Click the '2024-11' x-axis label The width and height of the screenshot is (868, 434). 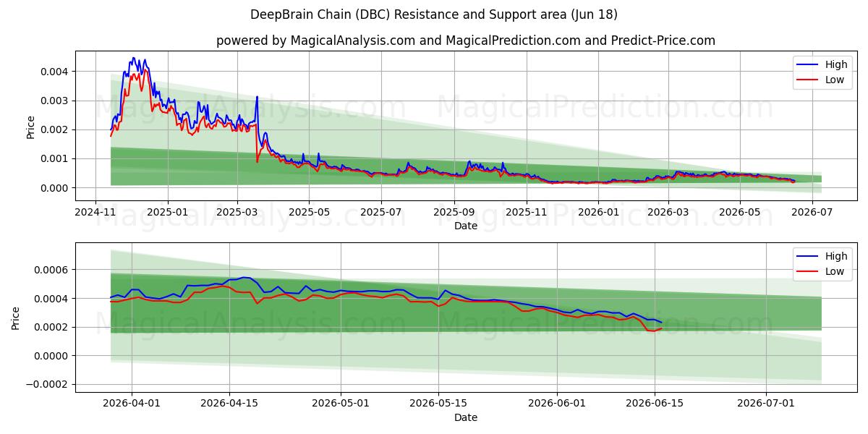[95, 213]
